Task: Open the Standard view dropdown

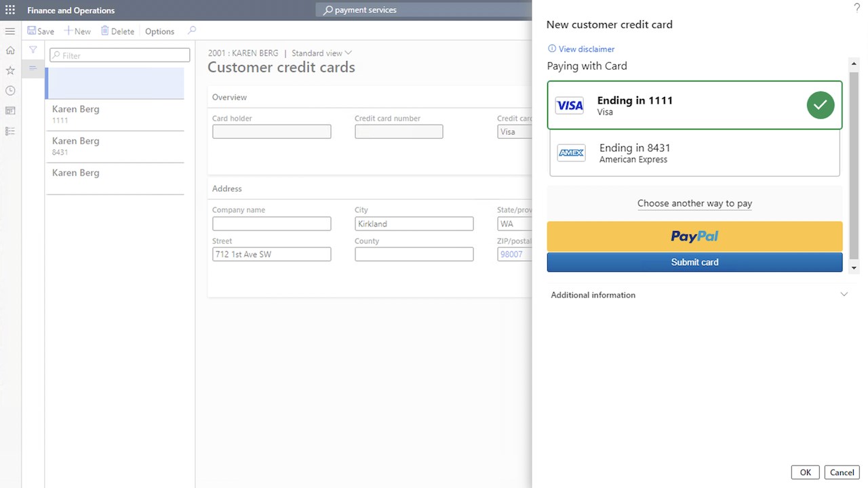Action: coord(321,53)
